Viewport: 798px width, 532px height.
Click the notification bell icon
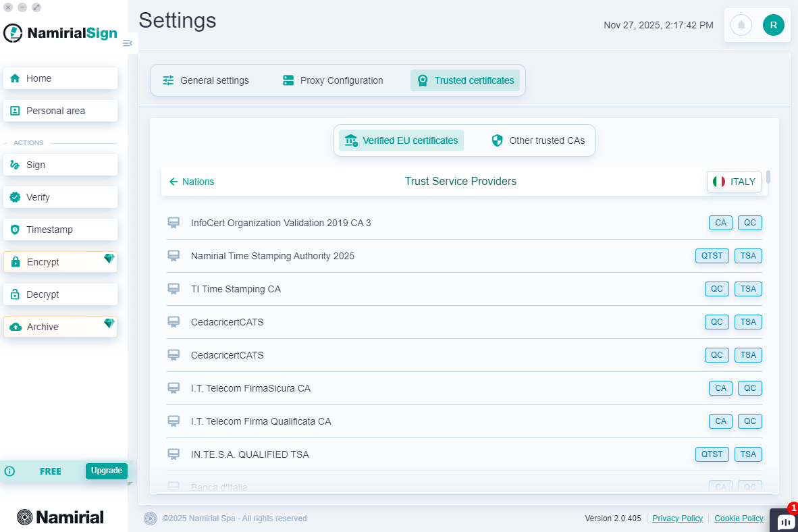point(741,25)
